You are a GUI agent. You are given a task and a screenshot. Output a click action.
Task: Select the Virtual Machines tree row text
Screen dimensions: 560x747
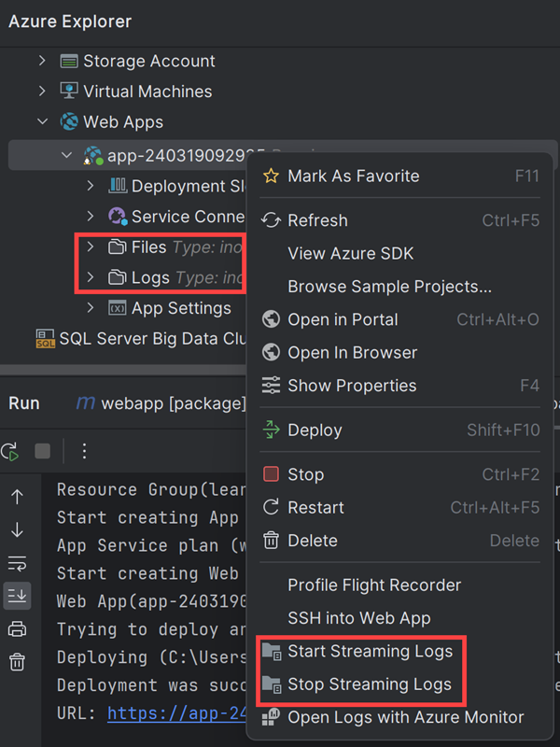147,92
